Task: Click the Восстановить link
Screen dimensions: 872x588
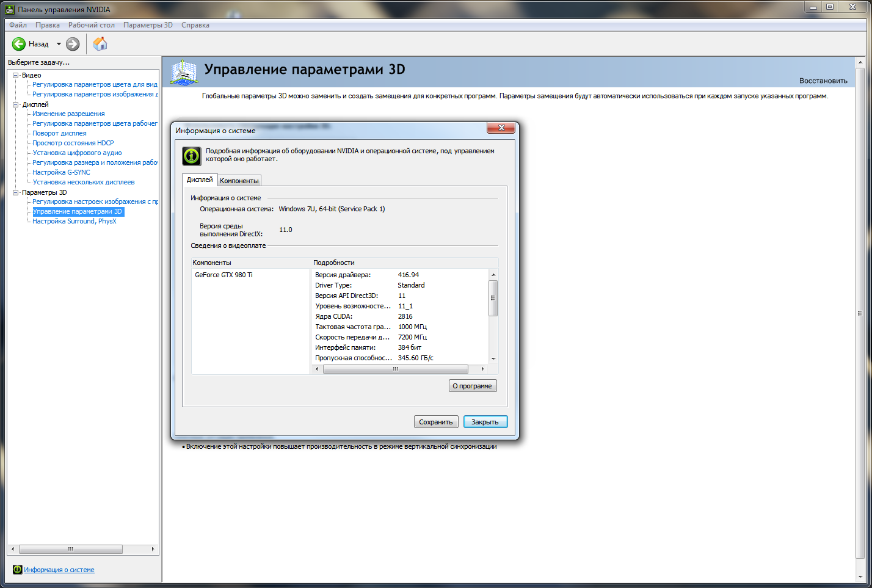Action: [x=823, y=81]
